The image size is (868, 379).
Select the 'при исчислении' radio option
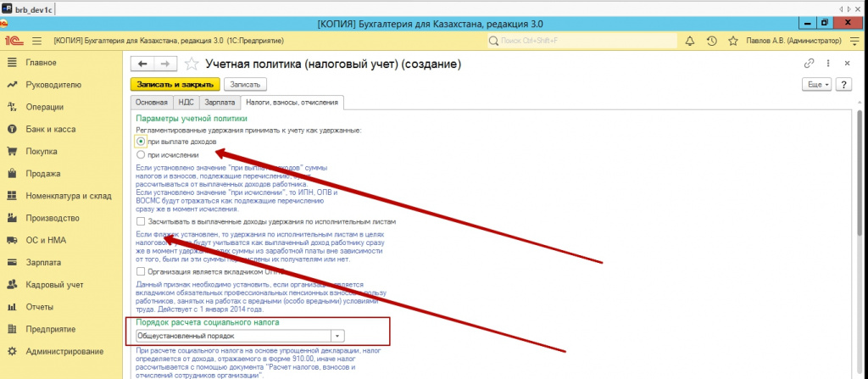(x=141, y=155)
